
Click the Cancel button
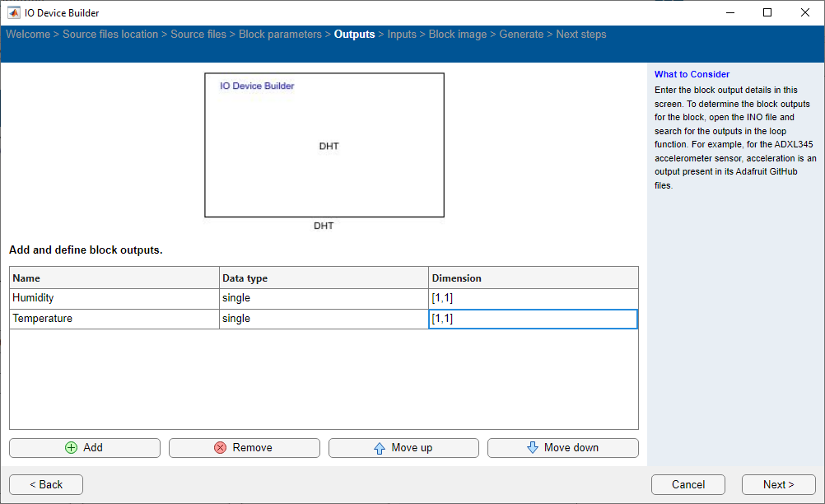pos(687,484)
